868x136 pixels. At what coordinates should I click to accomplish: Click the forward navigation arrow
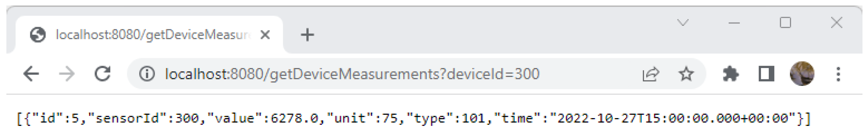click(67, 74)
